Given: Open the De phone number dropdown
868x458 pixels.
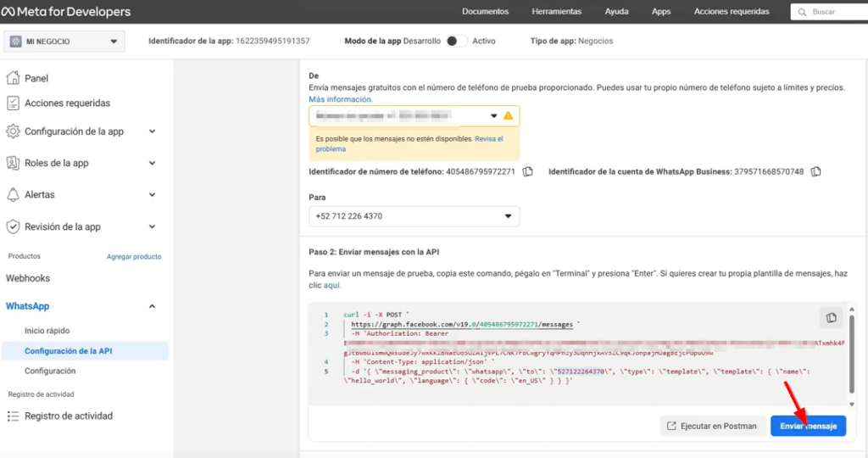Looking at the screenshot, I should 414,115.
